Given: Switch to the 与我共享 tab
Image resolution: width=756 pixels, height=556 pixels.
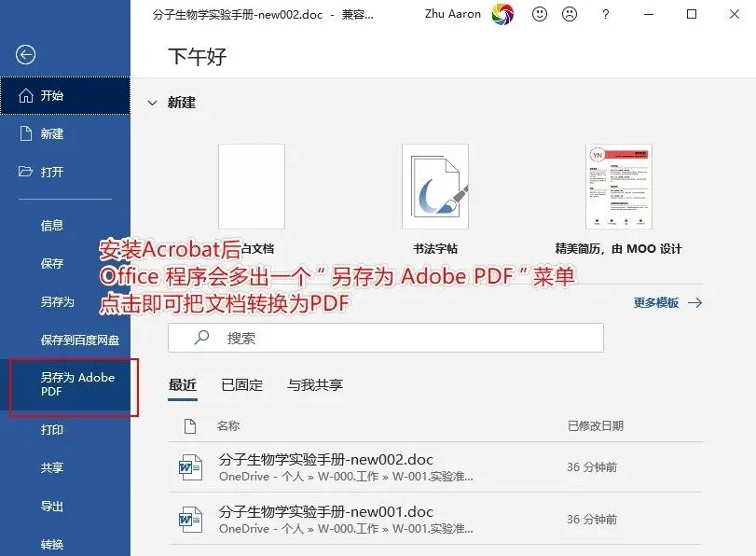Looking at the screenshot, I should point(315,384).
